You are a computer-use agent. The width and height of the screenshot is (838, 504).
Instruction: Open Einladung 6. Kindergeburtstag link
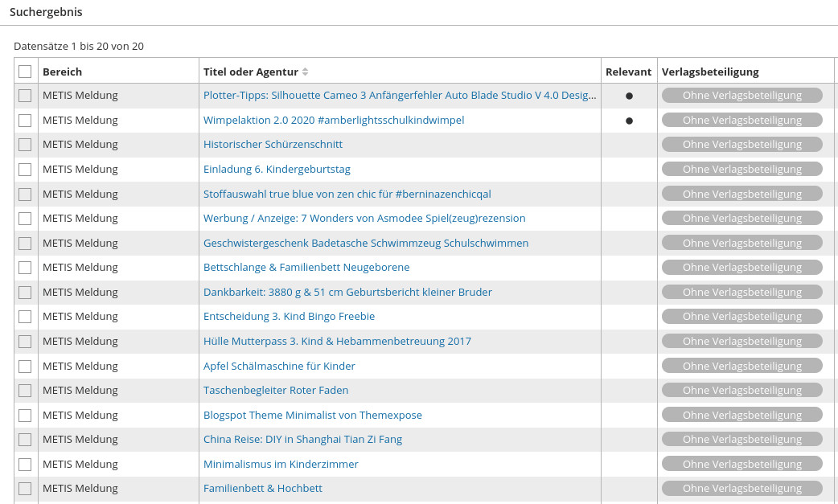pyautogui.click(x=277, y=170)
